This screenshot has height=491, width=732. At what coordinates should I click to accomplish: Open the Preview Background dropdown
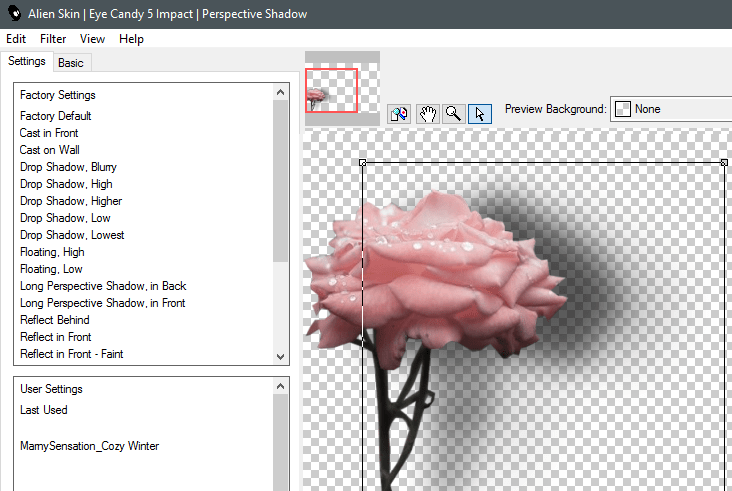pyautogui.click(x=672, y=109)
